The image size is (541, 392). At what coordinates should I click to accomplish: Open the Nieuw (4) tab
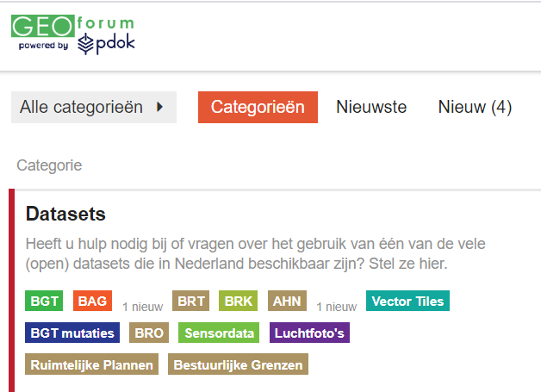pos(475,108)
